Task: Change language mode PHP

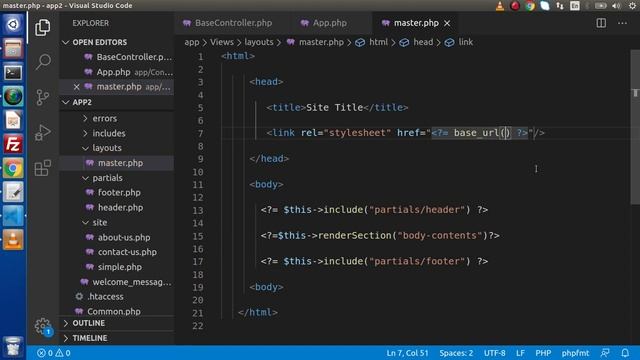Action: coord(543,353)
